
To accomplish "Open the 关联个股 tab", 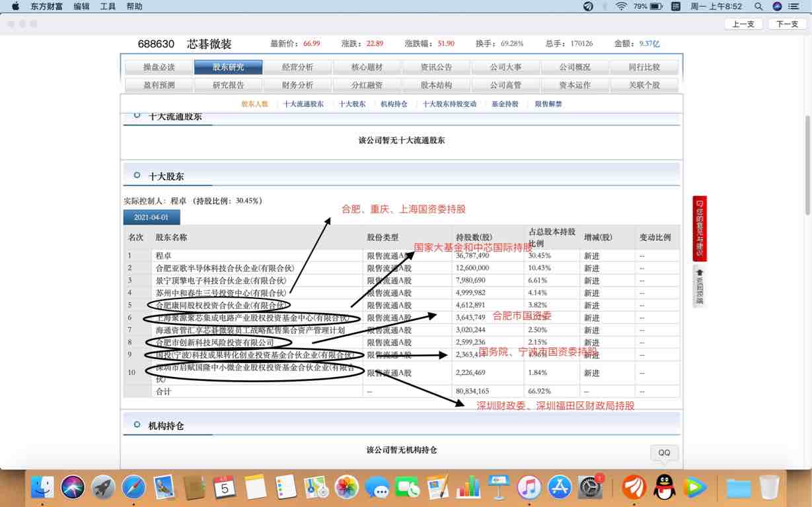I will [644, 85].
